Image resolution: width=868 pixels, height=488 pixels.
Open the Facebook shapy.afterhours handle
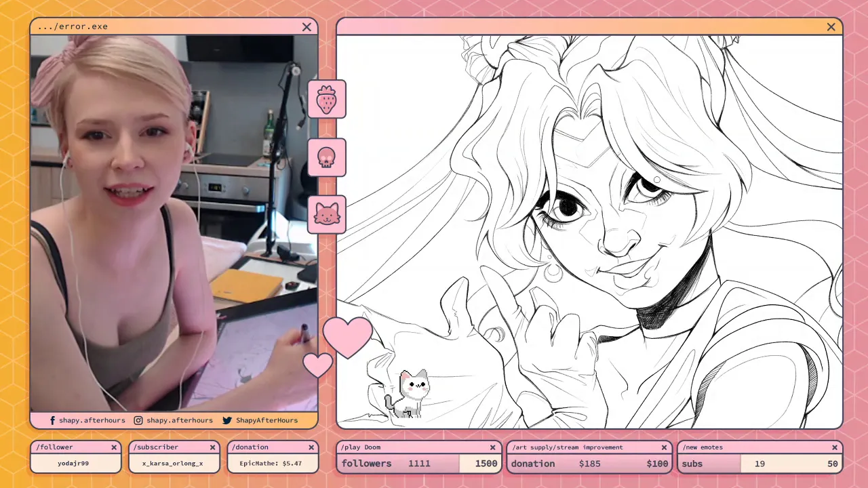coord(92,420)
